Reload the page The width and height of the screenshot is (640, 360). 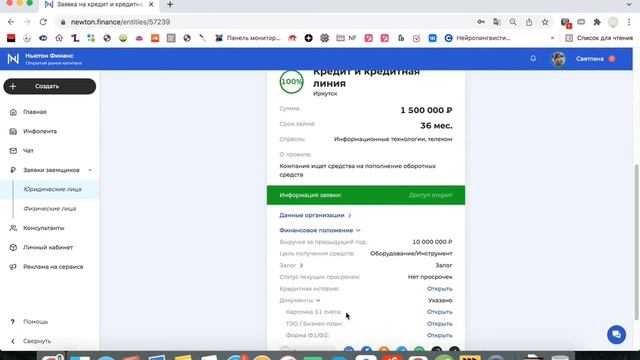tap(43, 22)
